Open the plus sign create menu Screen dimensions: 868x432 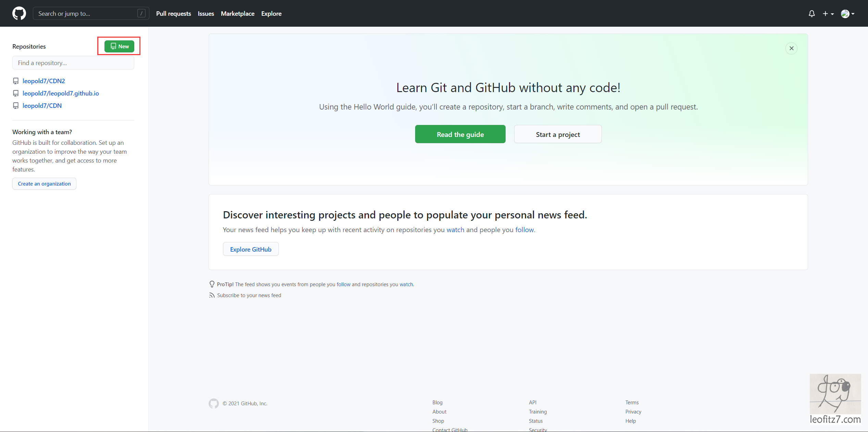point(826,14)
